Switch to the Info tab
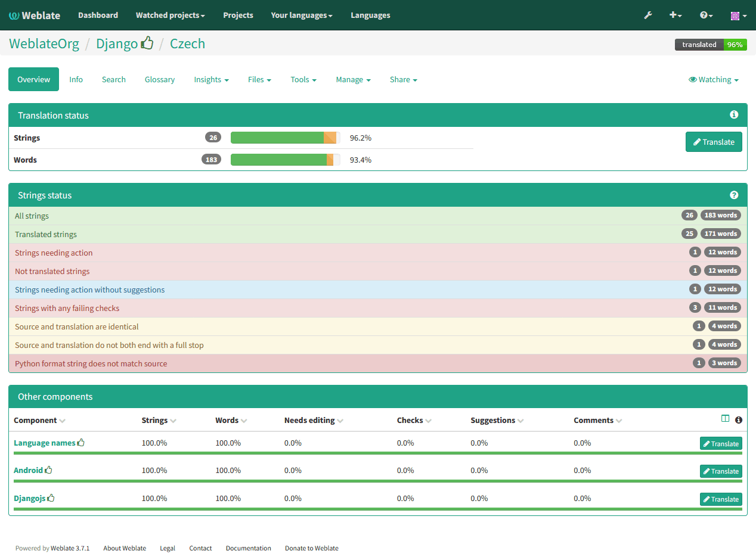 76,79
